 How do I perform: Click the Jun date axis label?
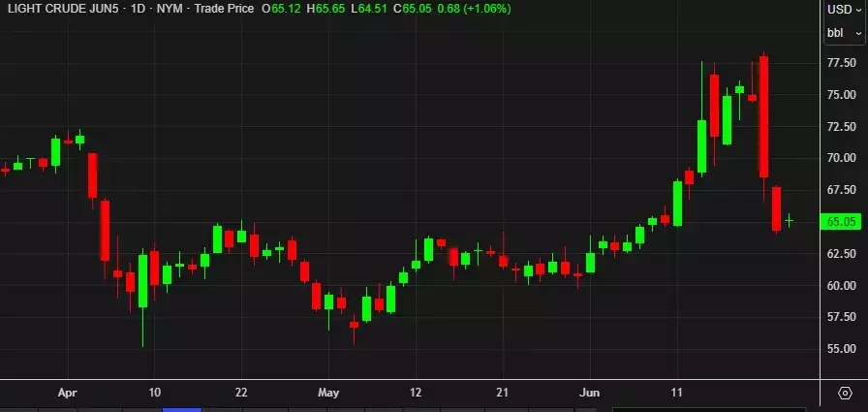pyautogui.click(x=590, y=393)
